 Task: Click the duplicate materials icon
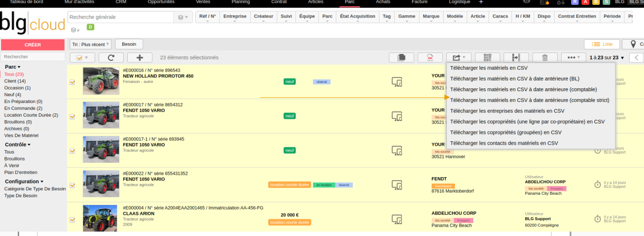click(x=401, y=57)
